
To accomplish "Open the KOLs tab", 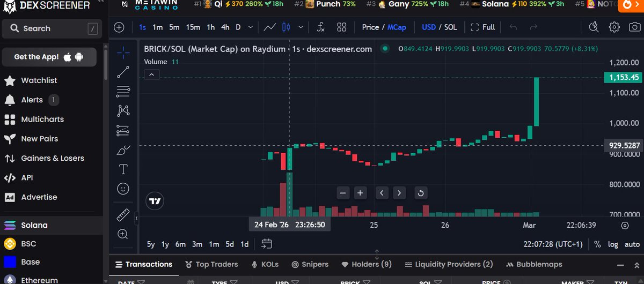I will (265, 264).
